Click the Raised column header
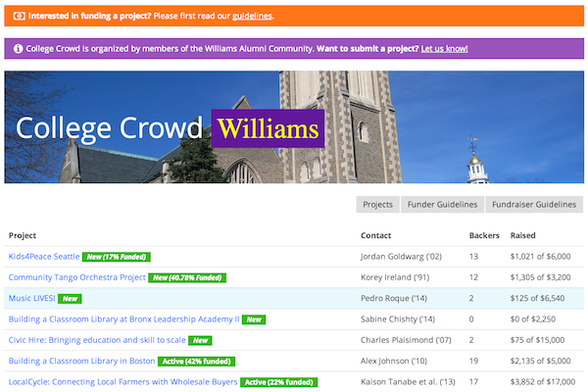This screenshot has height=392, width=588. coord(522,235)
